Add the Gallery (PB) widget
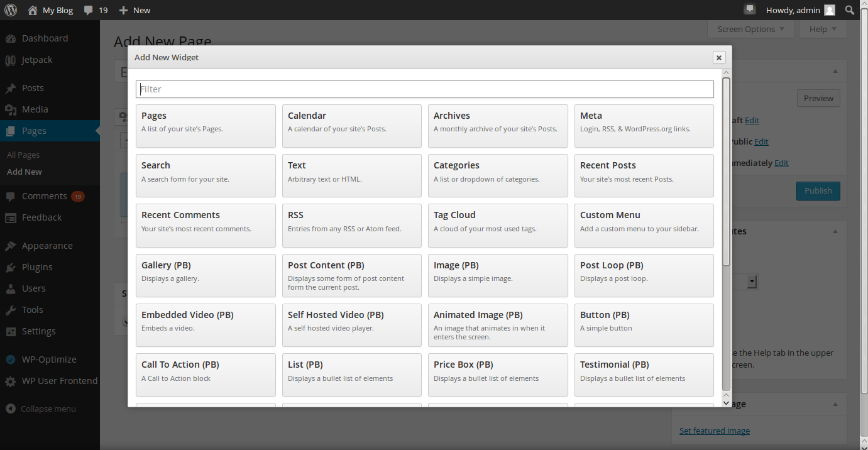This screenshot has width=868, height=450. coord(206,275)
